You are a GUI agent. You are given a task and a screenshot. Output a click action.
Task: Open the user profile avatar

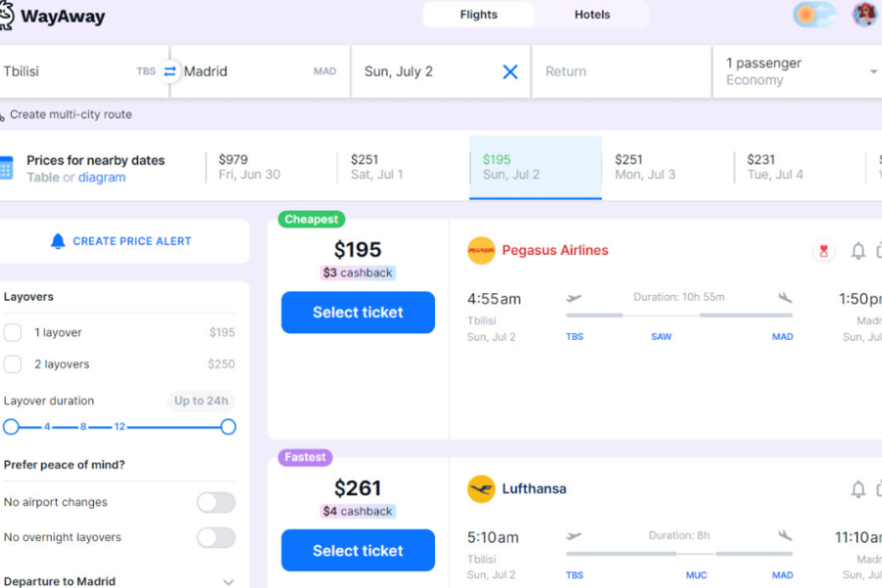point(864,15)
